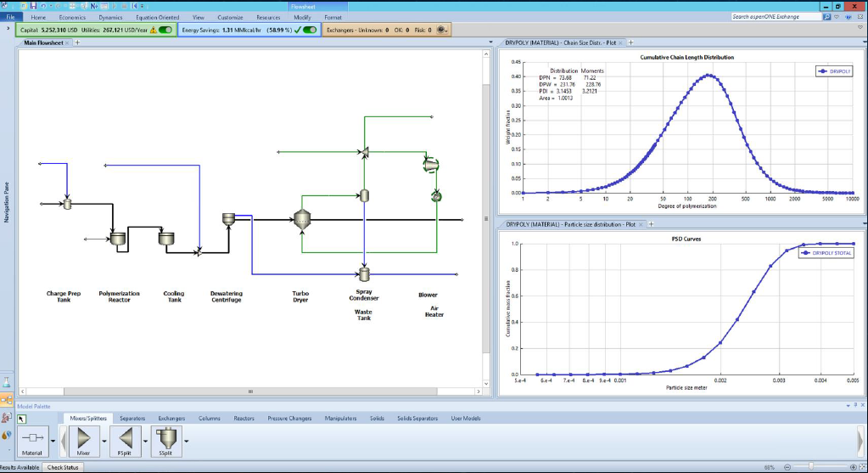
Task: Collapse the ribbon using the chevron below search
Action: click(x=860, y=27)
